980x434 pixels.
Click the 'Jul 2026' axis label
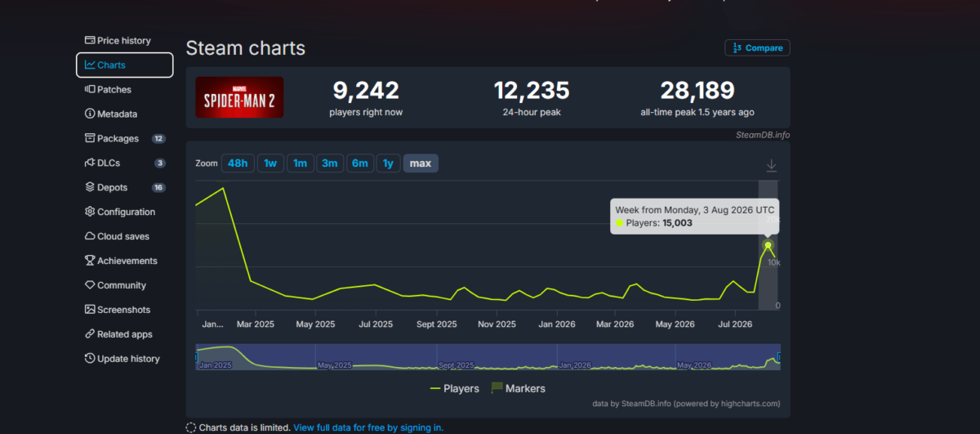(x=733, y=324)
